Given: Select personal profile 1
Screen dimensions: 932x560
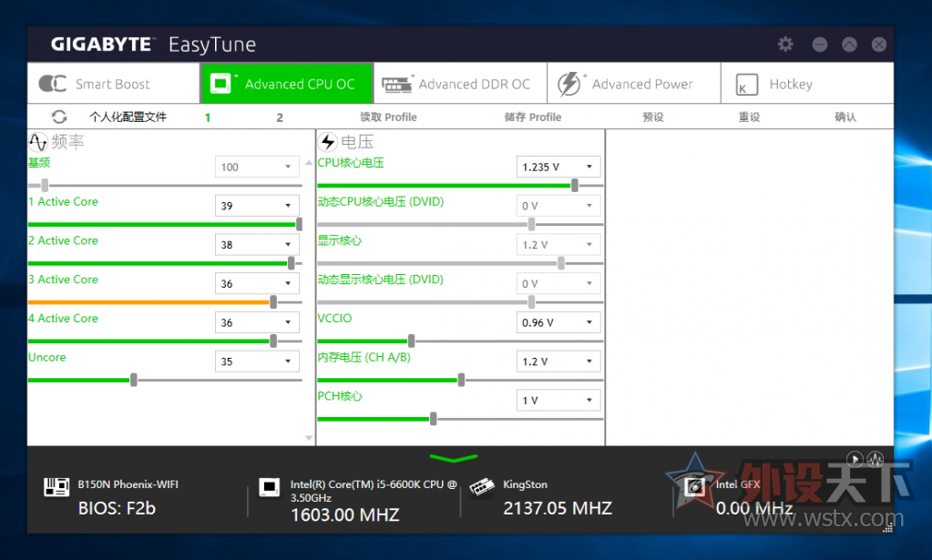Looking at the screenshot, I should pos(208,117).
